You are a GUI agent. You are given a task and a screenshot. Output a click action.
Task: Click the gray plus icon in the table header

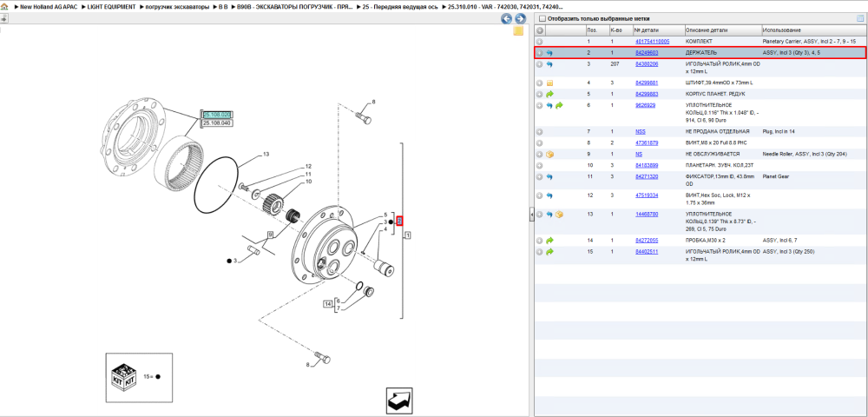tap(540, 30)
